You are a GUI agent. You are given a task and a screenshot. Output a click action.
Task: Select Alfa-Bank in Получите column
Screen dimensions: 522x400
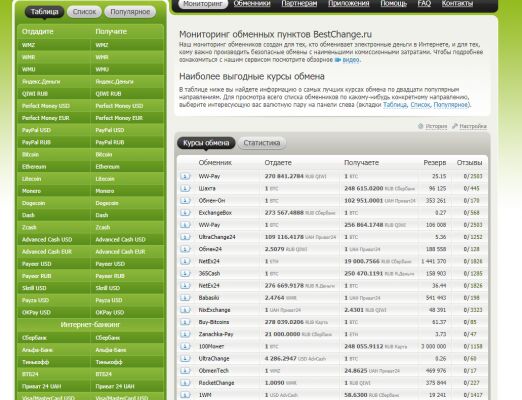point(127,350)
